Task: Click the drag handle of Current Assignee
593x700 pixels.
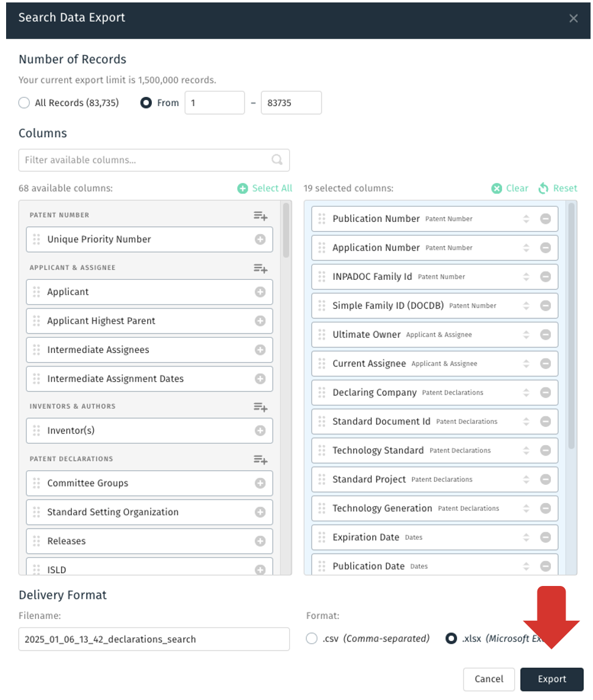Action: (322, 363)
